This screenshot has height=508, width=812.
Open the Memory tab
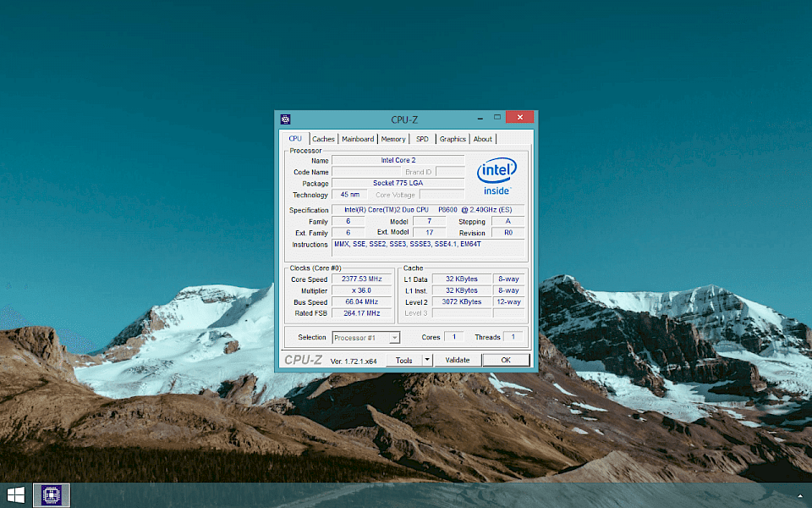393,139
